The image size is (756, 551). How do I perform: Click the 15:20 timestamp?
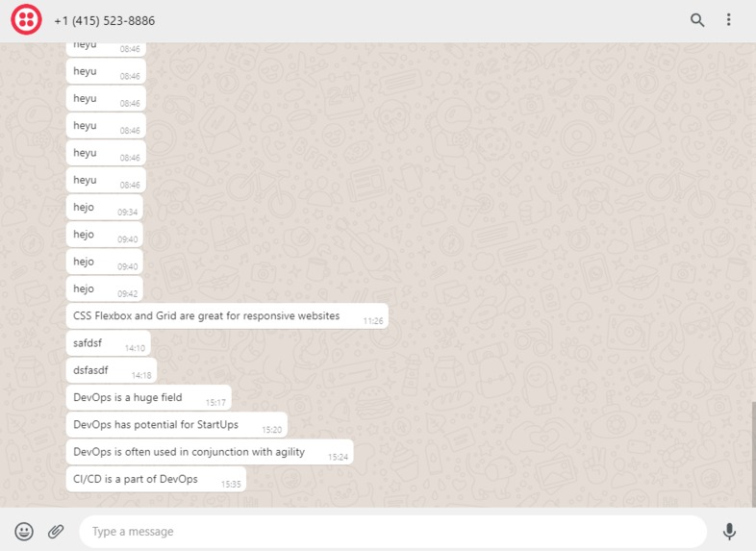click(272, 430)
